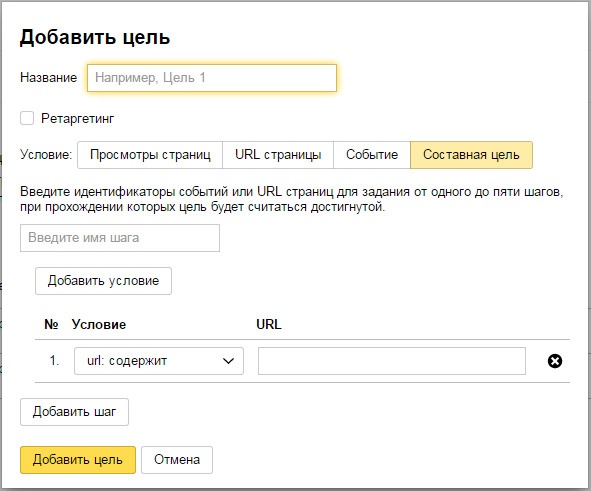Cancel the dialog with Отмена
This screenshot has height=491, width=591.
pos(177,460)
